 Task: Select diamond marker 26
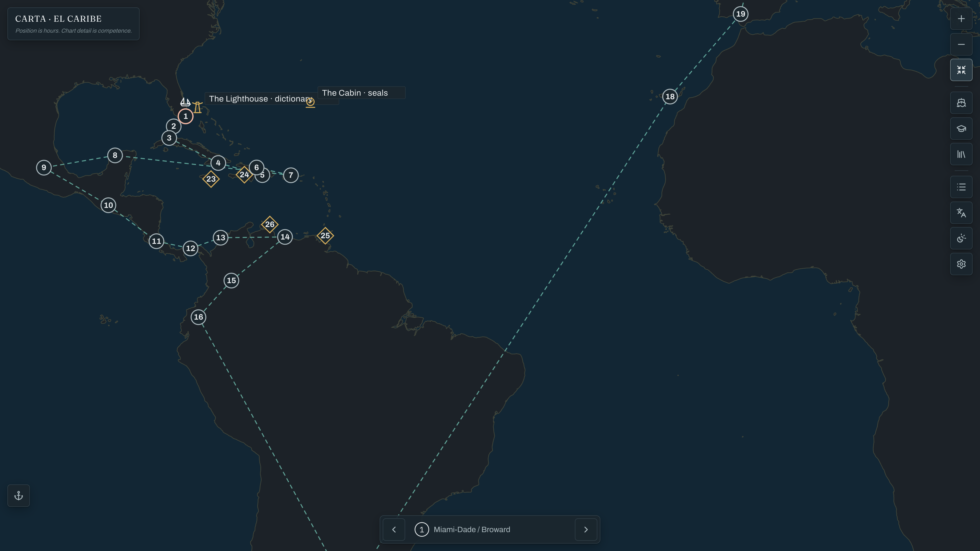(270, 224)
